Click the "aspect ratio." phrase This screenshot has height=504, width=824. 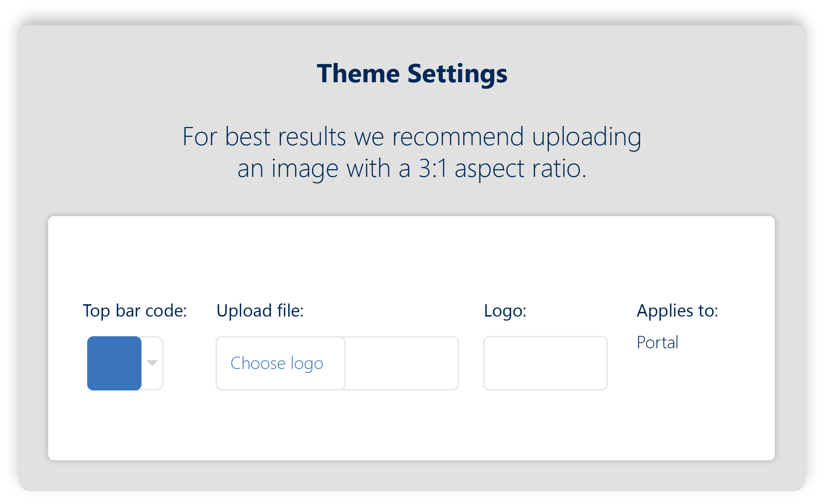point(520,169)
